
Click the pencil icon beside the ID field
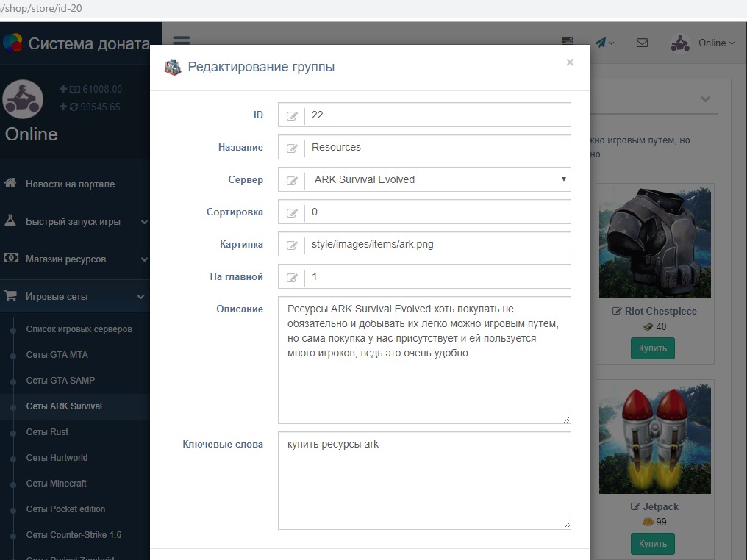[x=292, y=115]
